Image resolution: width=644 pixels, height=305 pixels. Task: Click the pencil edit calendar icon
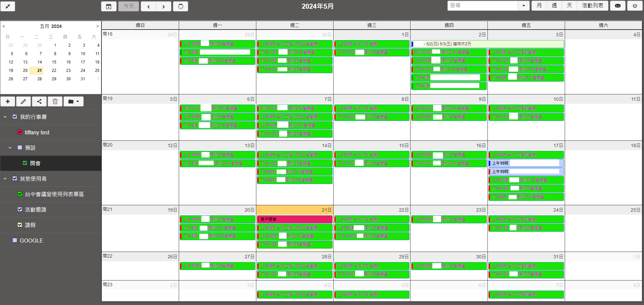coord(24,101)
